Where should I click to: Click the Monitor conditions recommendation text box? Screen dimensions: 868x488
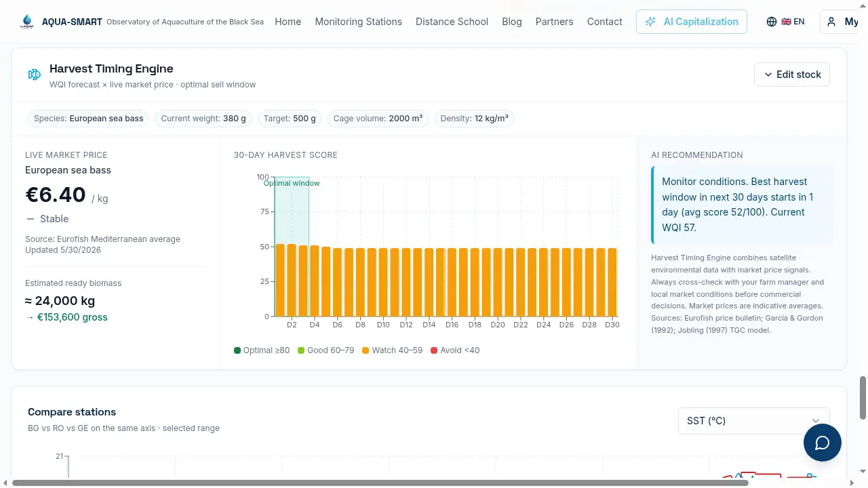742,205
